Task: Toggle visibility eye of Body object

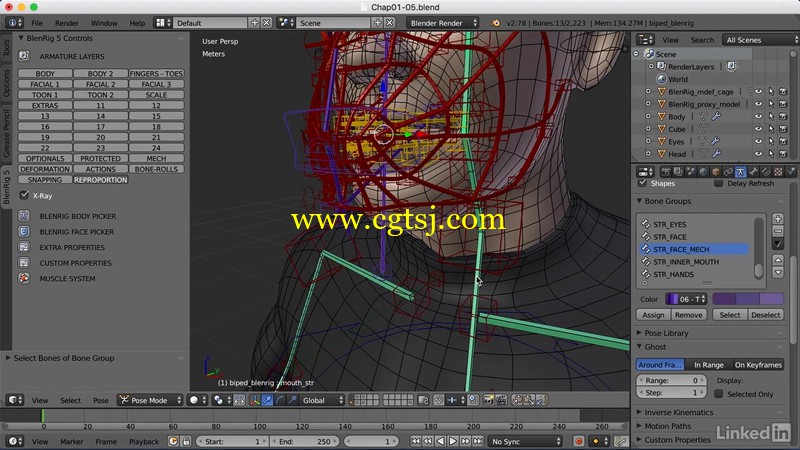Action: tap(759, 116)
